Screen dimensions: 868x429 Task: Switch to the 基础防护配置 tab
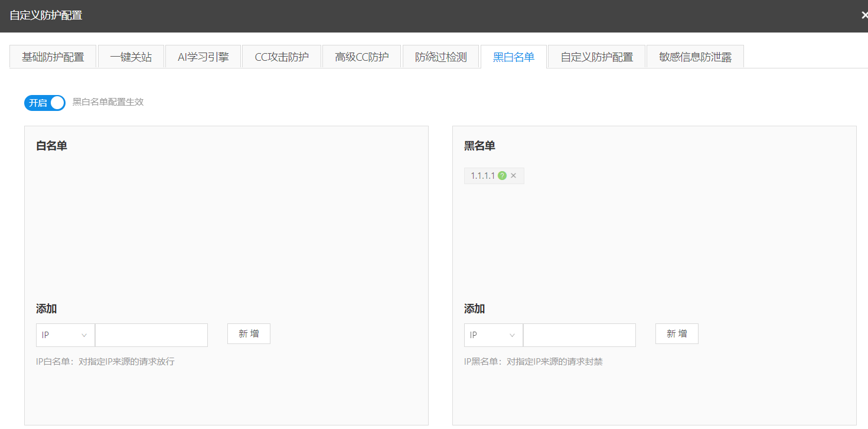point(53,57)
